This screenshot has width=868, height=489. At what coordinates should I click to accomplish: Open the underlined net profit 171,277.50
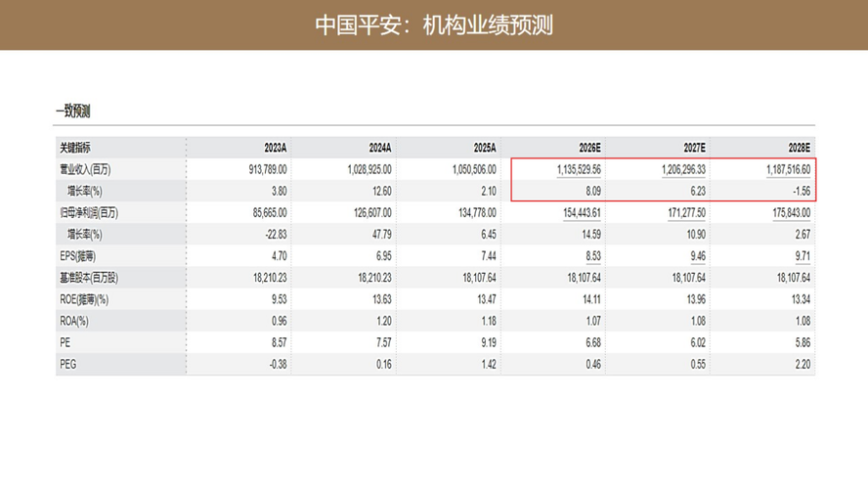point(687,212)
